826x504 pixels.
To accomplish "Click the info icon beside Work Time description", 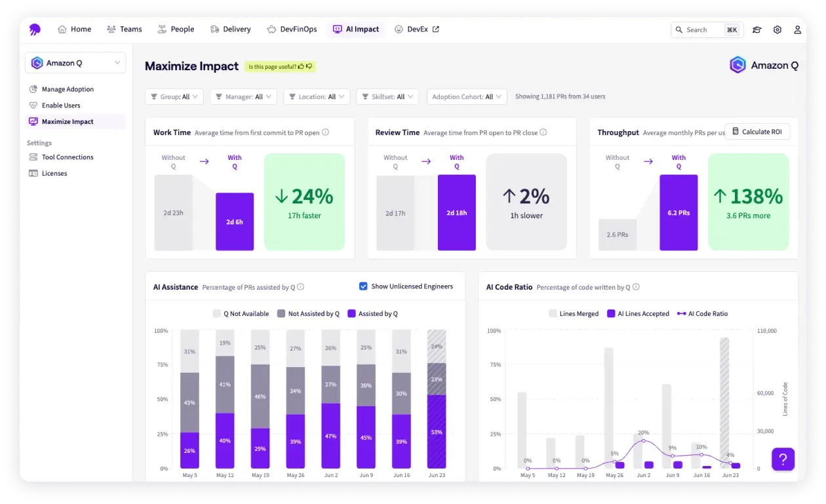I will click(325, 132).
